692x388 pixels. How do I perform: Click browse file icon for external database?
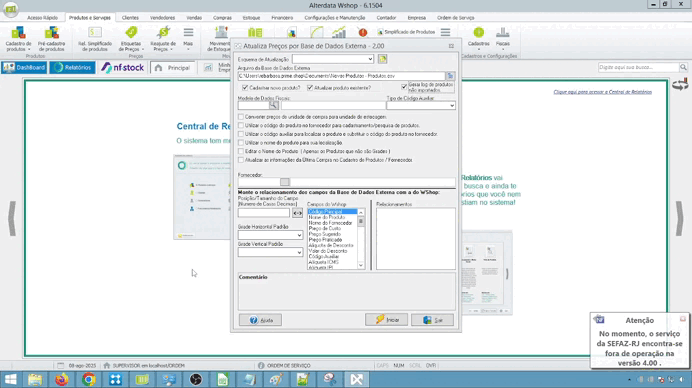click(x=450, y=76)
